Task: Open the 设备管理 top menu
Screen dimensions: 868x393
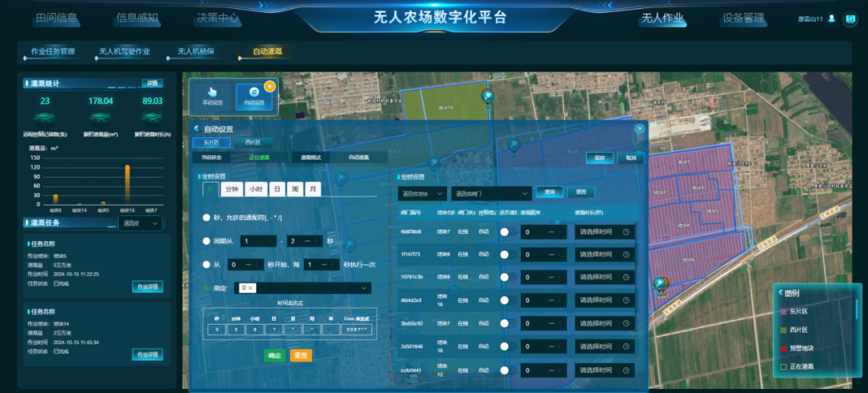Action: (x=743, y=18)
